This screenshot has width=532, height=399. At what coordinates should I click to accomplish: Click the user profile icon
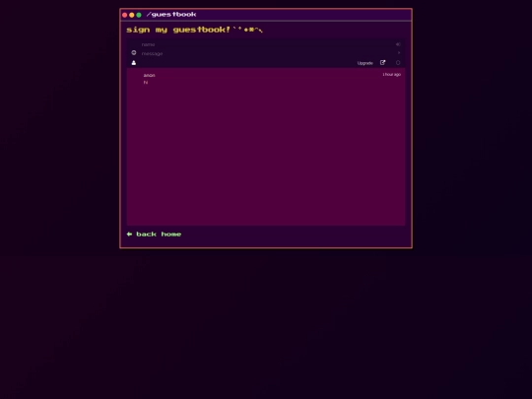click(x=134, y=63)
